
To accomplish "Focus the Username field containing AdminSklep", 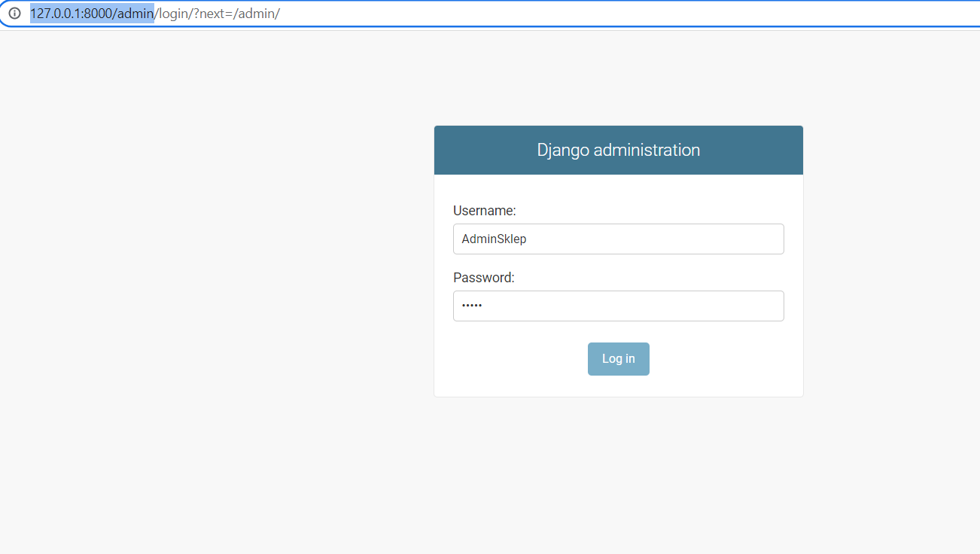I will (619, 239).
